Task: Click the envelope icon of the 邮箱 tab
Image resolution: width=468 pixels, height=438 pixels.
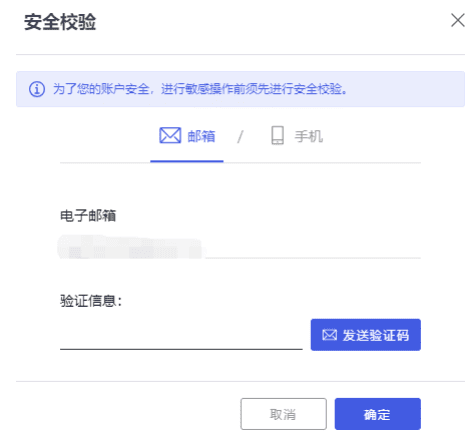Action: [170, 135]
